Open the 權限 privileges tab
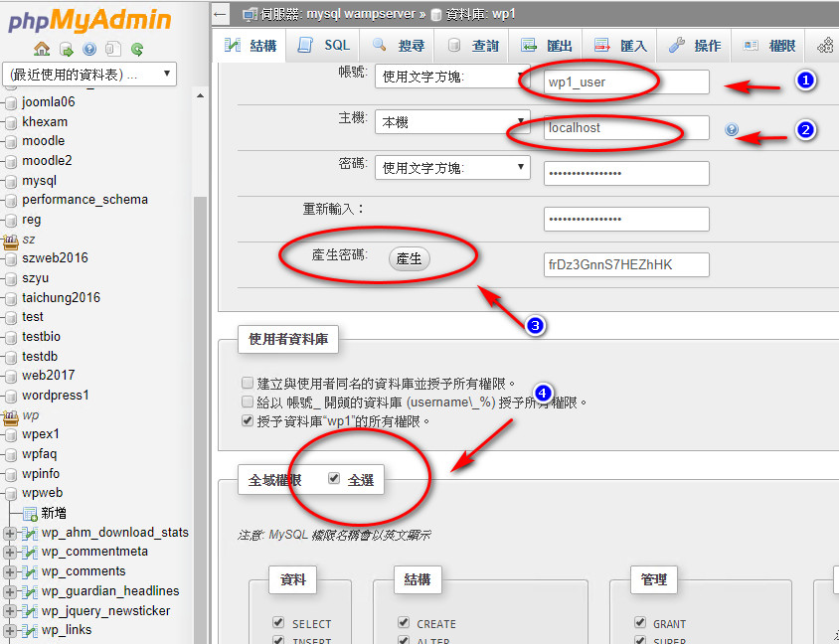839x644 pixels. (768, 46)
